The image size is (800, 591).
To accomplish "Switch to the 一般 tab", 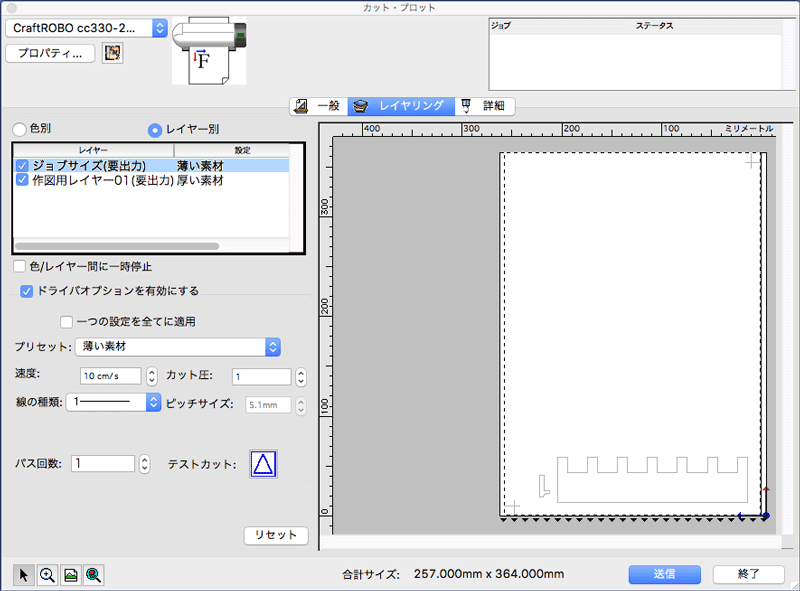I will coord(319,106).
